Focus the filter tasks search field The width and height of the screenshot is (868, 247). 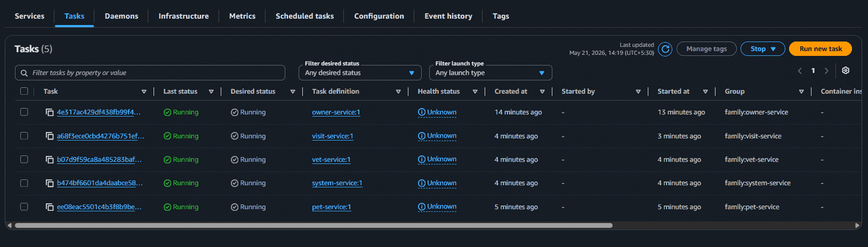click(x=150, y=73)
